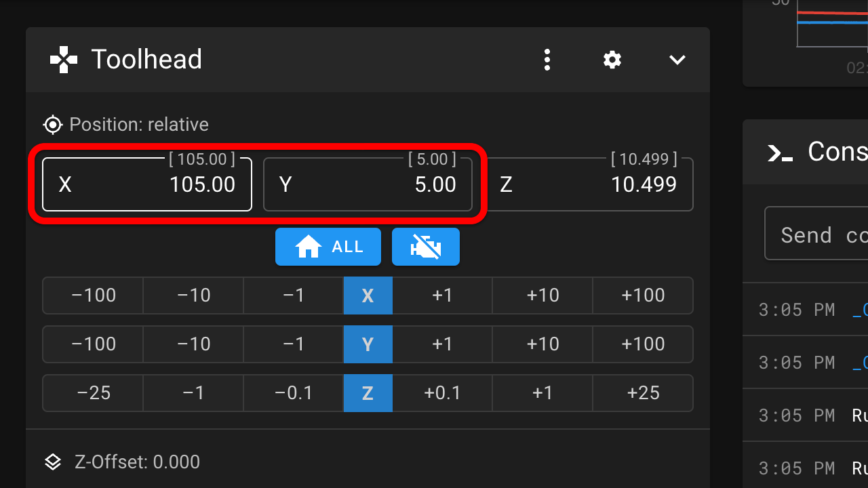Edit the X position field
The width and height of the screenshot is (868, 488).
point(147,184)
